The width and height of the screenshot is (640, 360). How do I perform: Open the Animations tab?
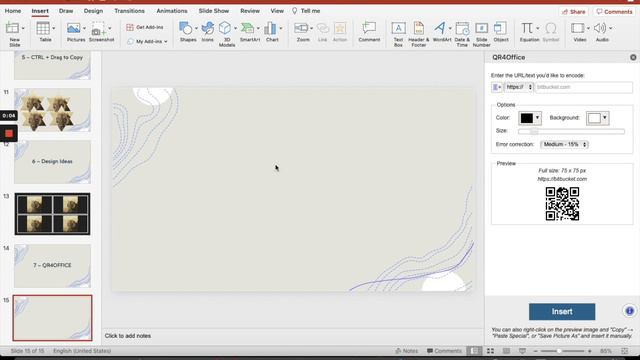tap(172, 11)
